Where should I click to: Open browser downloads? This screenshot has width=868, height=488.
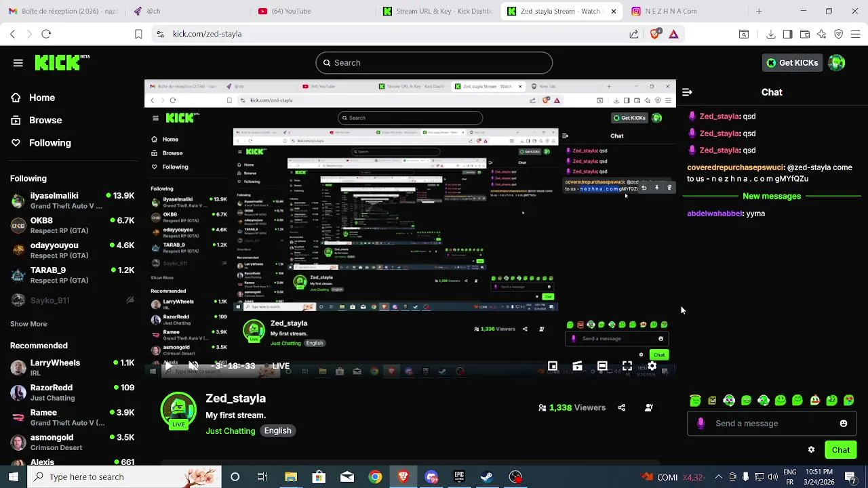click(771, 34)
